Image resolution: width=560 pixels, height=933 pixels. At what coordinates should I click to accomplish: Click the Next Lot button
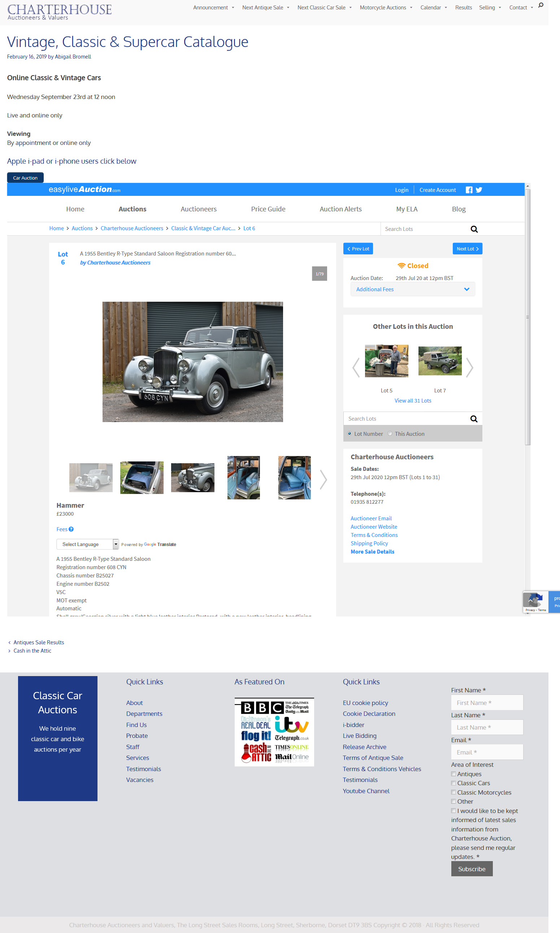(x=467, y=249)
